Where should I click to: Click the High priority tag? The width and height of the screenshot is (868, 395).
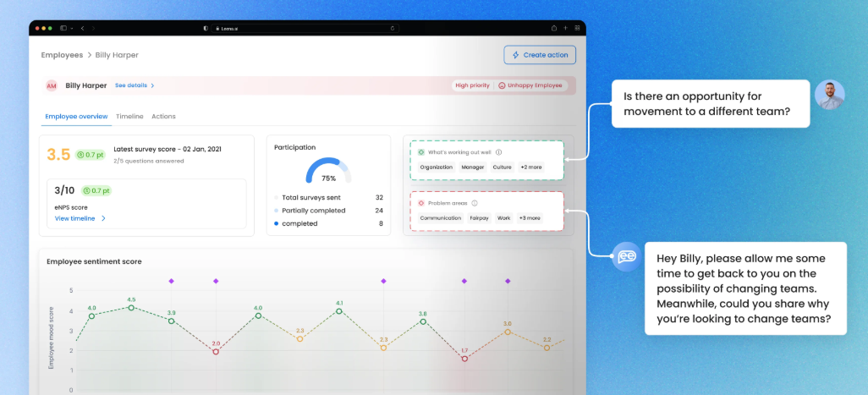click(472, 85)
